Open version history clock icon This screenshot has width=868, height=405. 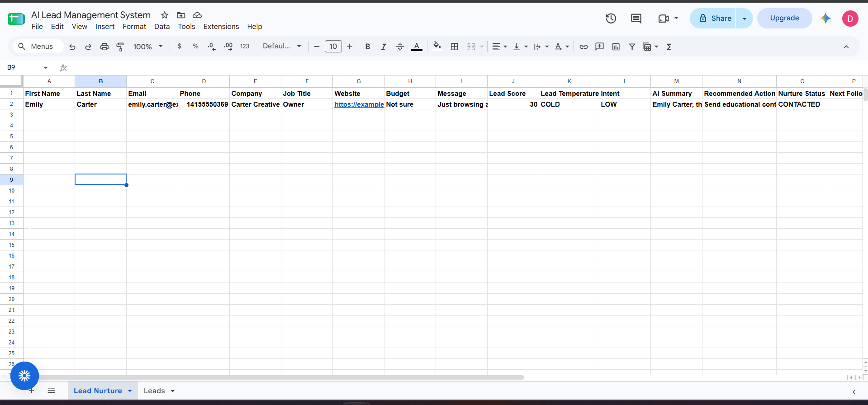pyautogui.click(x=611, y=19)
